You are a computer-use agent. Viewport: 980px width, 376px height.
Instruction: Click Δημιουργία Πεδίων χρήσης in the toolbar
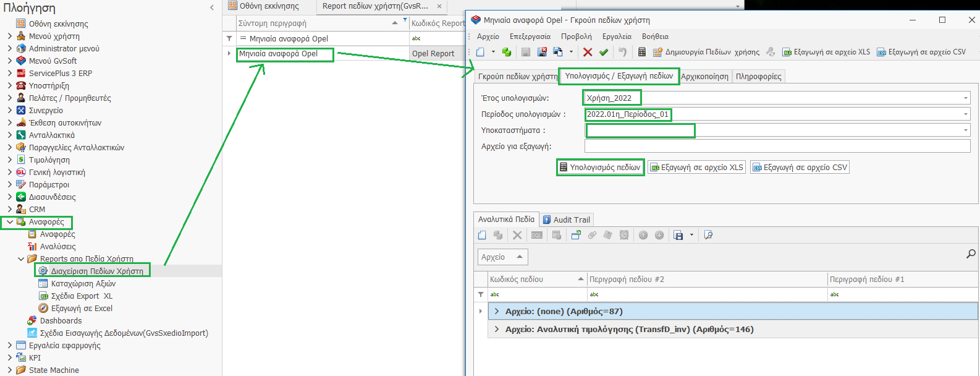pyautogui.click(x=706, y=52)
